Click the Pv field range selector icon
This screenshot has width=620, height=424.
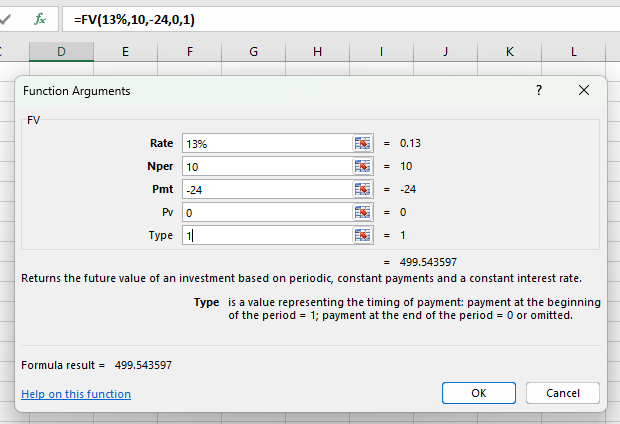pos(362,212)
